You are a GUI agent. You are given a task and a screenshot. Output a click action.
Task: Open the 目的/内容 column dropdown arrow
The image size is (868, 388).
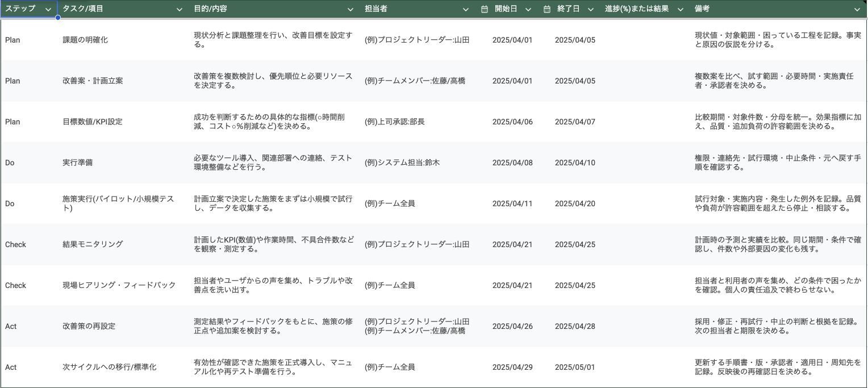tap(350, 9)
